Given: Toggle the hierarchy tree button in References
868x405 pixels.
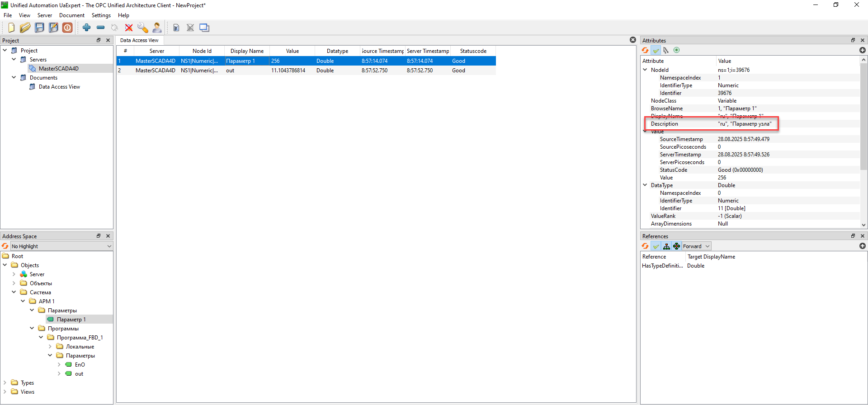Looking at the screenshot, I should tap(666, 246).
